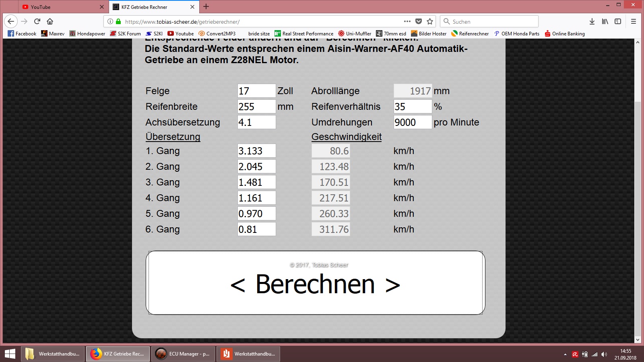Go to the Firefox home page icon
This screenshot has height=362, width=644.
click(x=50, y=21)
